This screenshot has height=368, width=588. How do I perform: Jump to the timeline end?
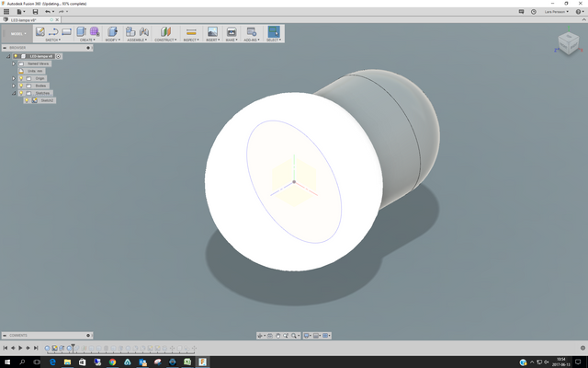tap(36, 348)
